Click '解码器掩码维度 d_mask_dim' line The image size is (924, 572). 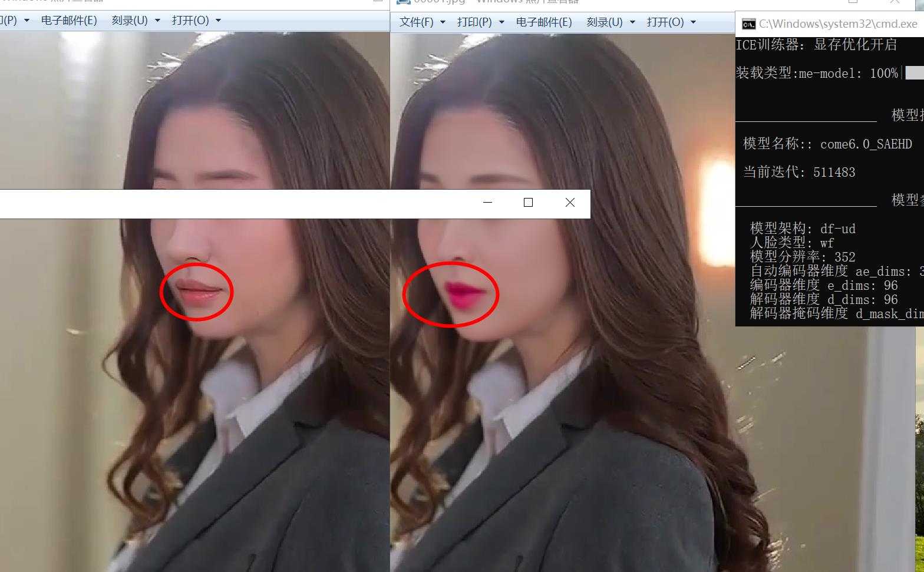[837, 313]
